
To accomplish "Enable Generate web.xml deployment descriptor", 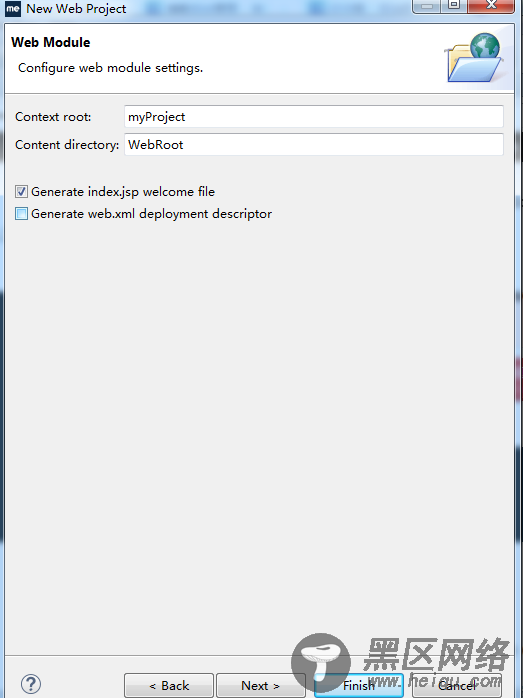I will point(21,214).
